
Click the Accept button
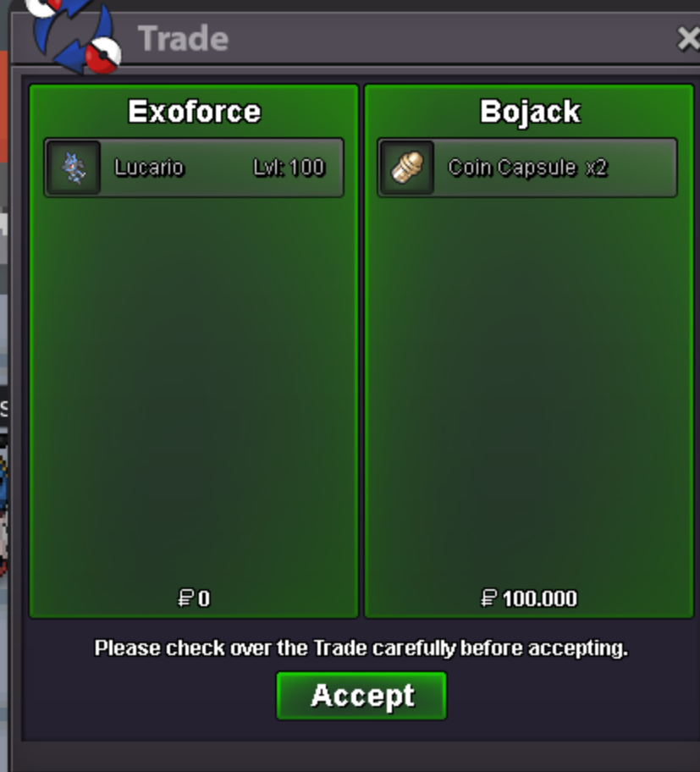361,696
